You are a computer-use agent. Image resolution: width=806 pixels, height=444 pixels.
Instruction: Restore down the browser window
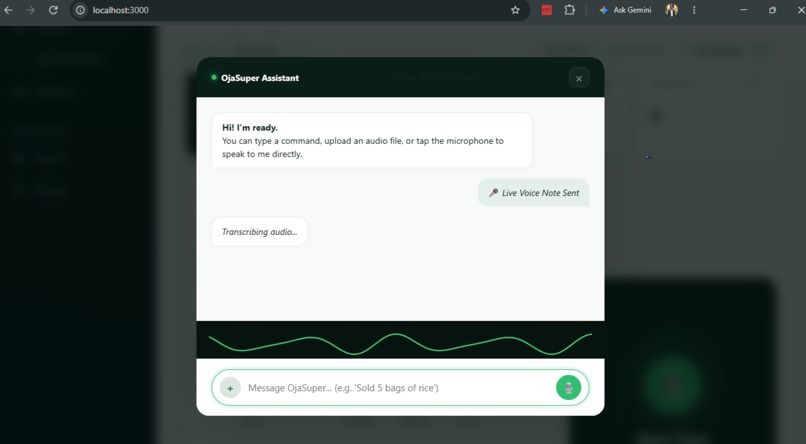pos(772,10)
